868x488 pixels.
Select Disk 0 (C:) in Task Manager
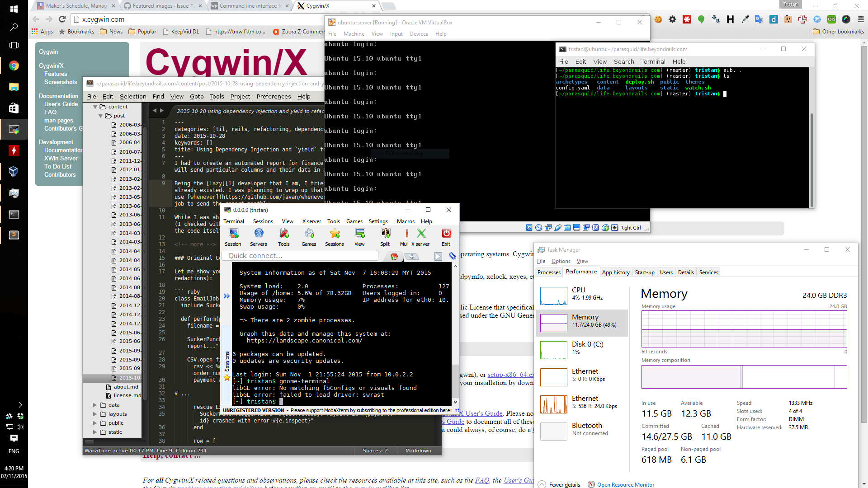coord(582,350)
